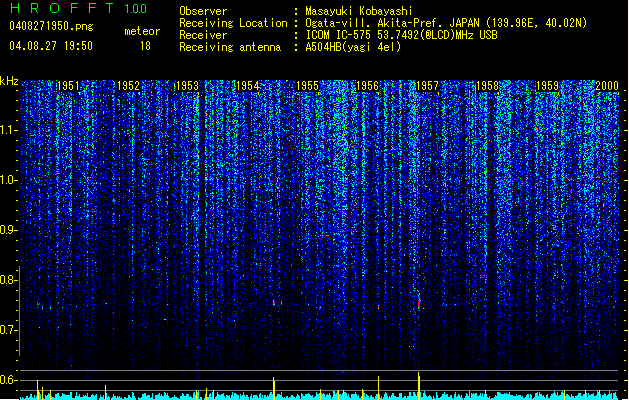Click the kHz axis unit label

coord(9,81)
